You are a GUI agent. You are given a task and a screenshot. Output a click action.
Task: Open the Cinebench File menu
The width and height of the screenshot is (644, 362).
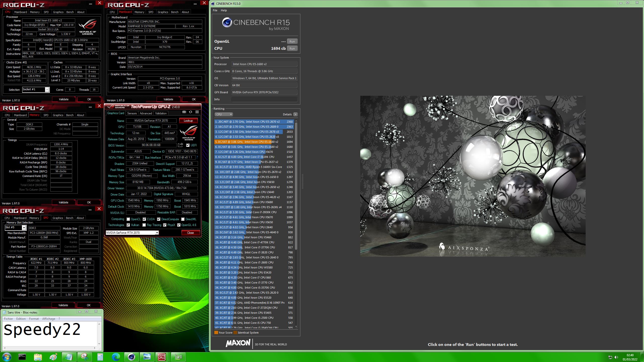point(215,10)
